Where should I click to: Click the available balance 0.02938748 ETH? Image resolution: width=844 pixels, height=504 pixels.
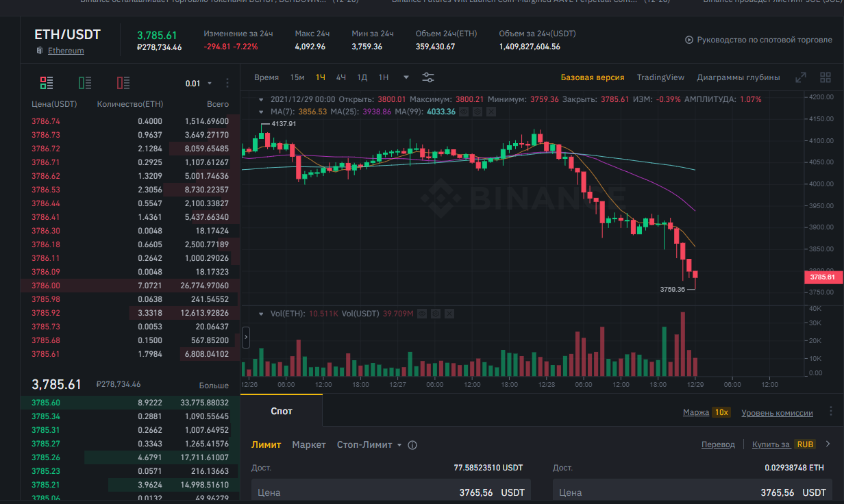[x=794, y=468]
